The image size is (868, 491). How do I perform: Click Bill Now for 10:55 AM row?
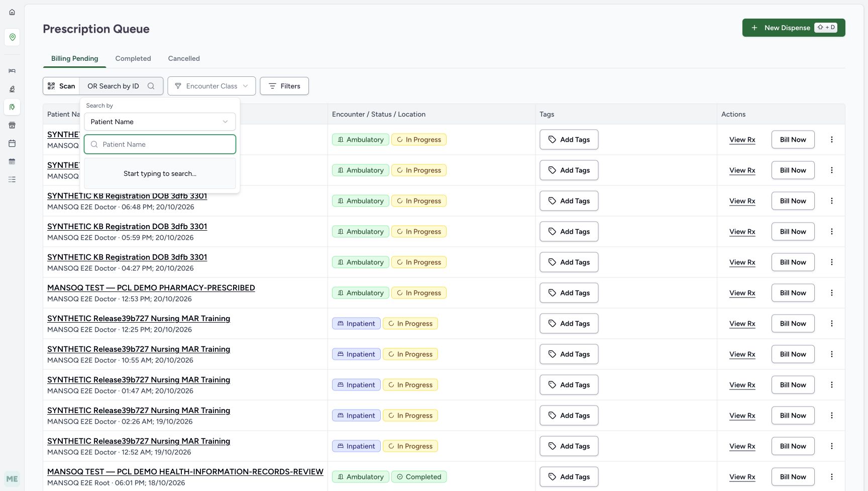pos(793,354)
